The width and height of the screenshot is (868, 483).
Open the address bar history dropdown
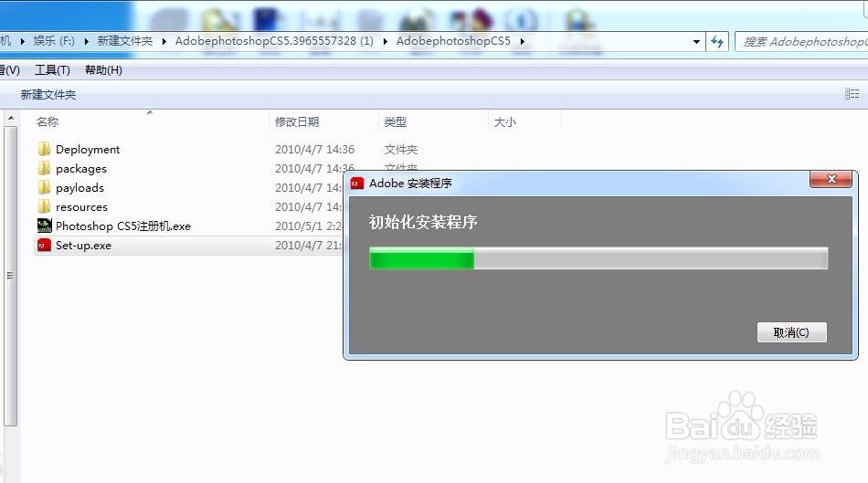click(696, 41)
